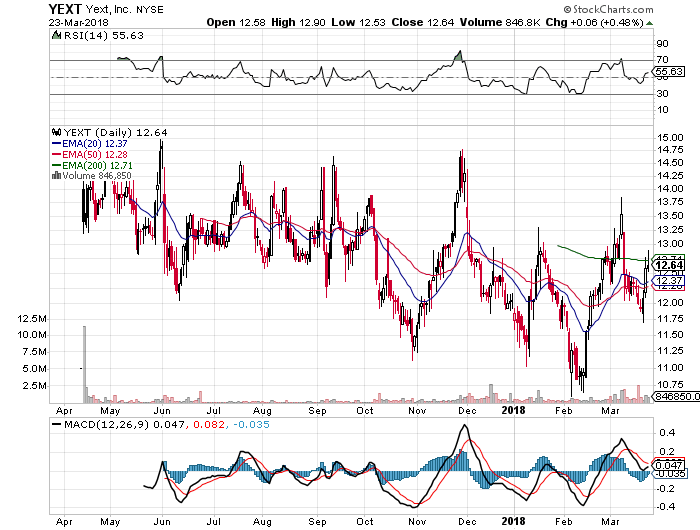Click the 10.75 price axis label
The height and width of the screenshot is (530, 700).
point(670,385)
